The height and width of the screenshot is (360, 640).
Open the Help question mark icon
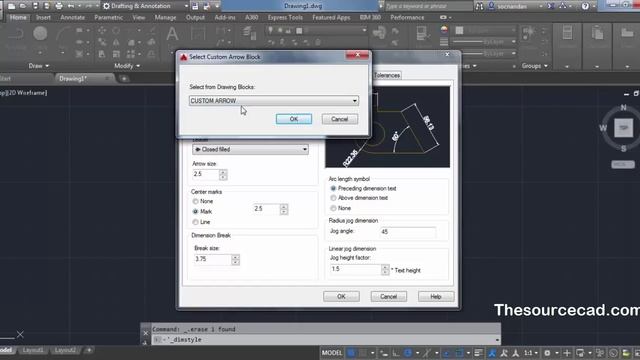(x=585, y=6)
